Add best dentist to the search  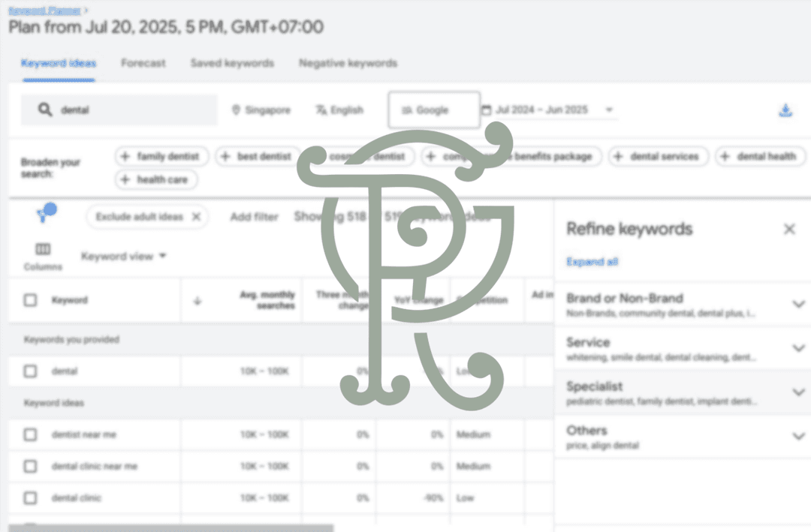(258, 156)
